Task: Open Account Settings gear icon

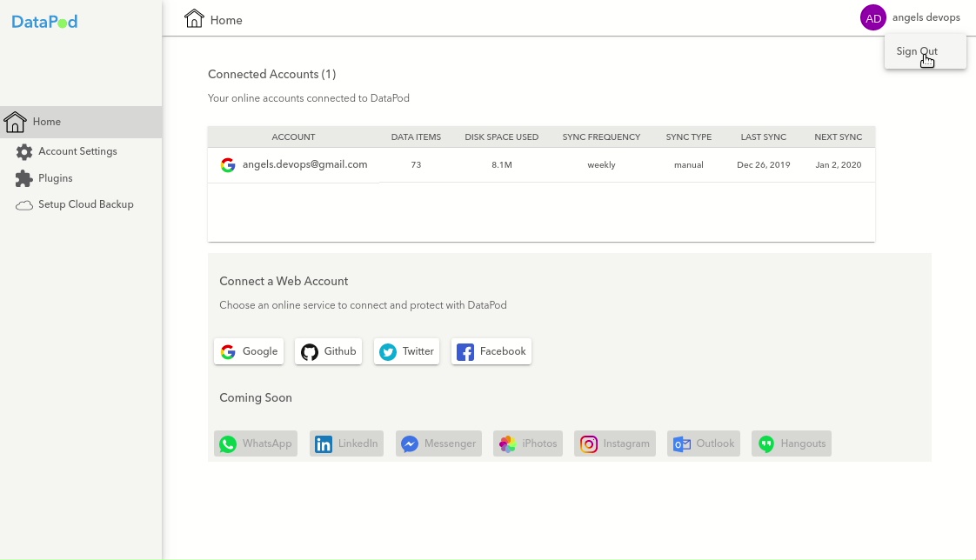Action: click(x=24, y=152)
